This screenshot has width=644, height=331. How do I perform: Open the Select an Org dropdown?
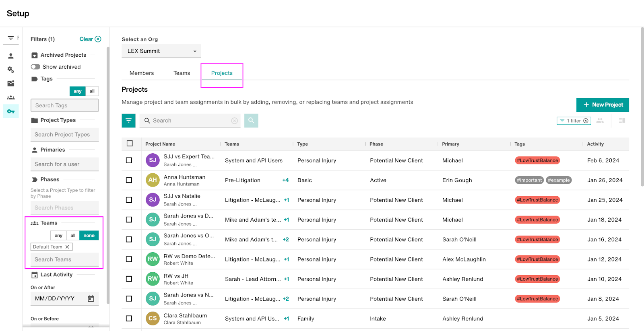coord(161,51)
